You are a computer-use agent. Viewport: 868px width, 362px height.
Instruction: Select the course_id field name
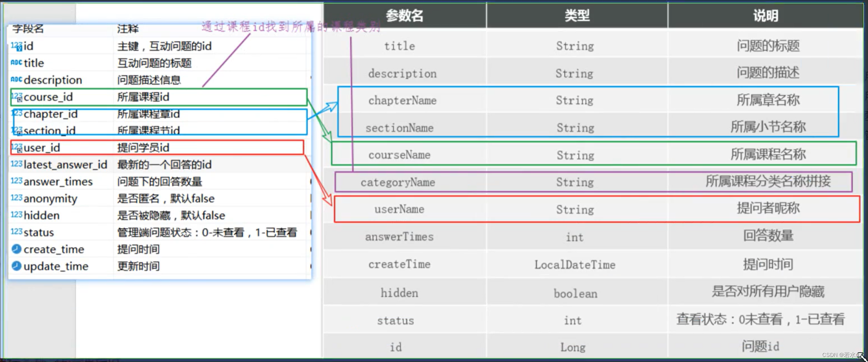tap(48, 97)
